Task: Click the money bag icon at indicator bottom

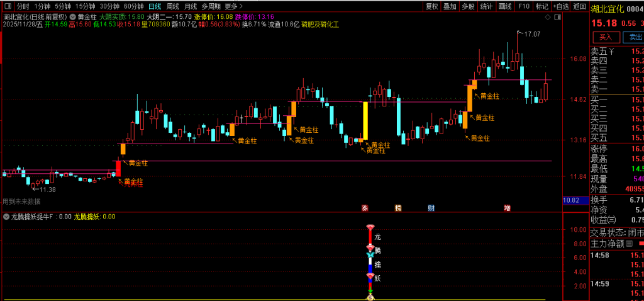Action: (370, 296)
